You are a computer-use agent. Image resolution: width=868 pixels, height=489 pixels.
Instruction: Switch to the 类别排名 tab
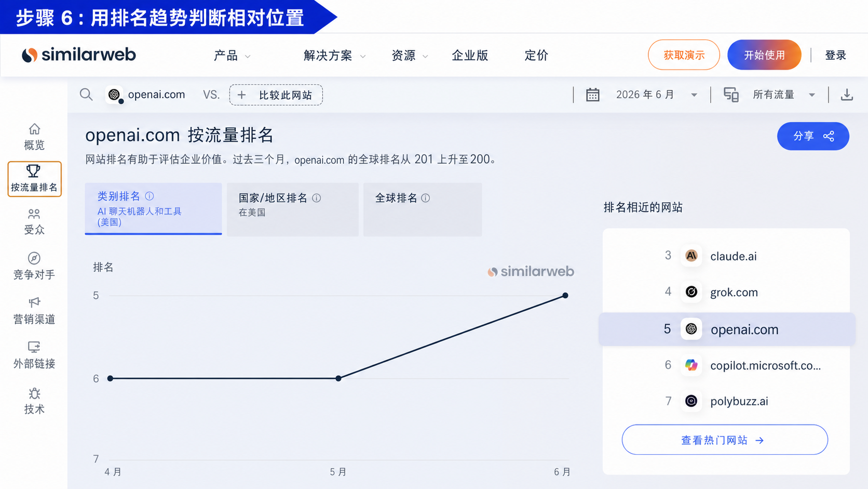(153, 208)
